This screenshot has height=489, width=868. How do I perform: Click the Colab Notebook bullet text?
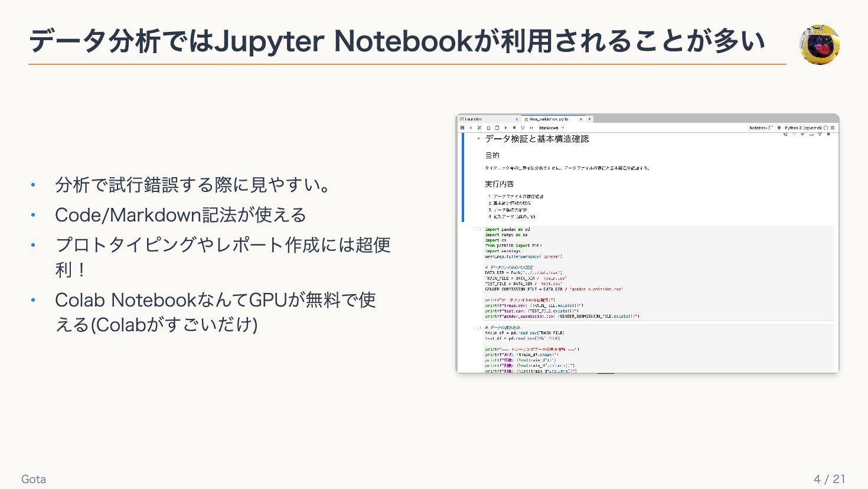pos(216,312)
